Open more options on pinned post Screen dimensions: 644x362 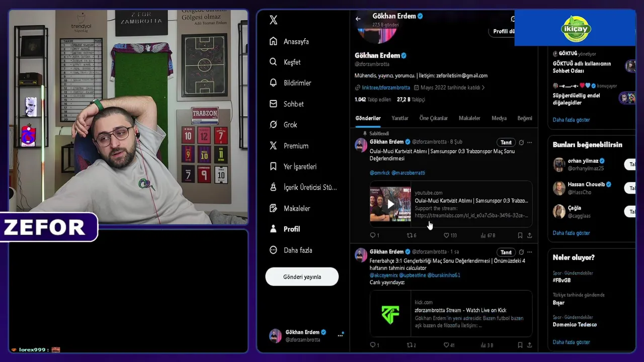tap(529, 142)
